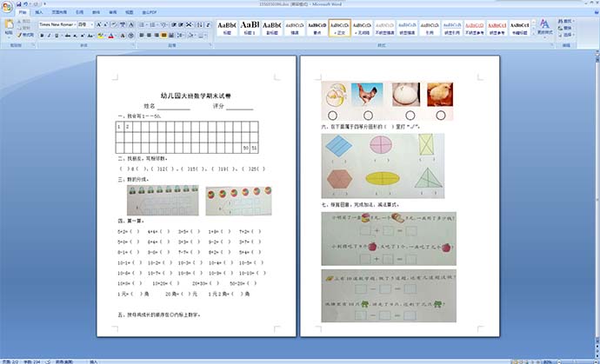This screenshot has height=364, width=600.
Task: Apply strikethrough to text
Action: [68, 36]
